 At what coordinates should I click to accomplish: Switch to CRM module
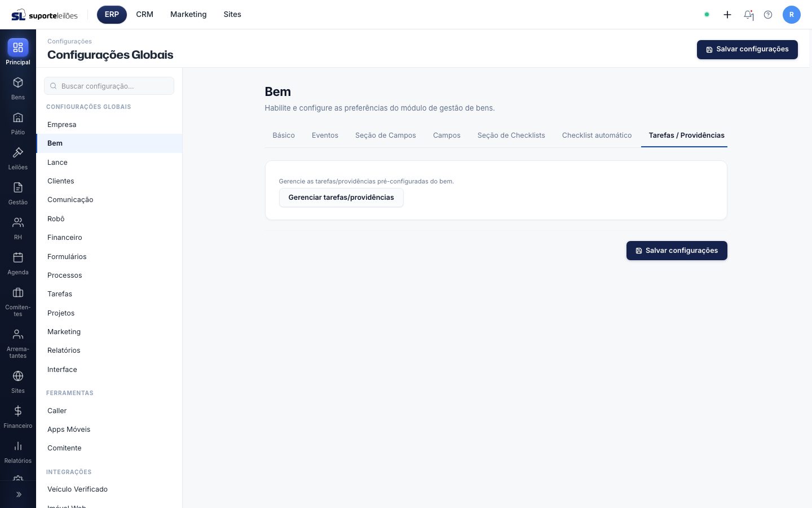[x=145, y=15]
